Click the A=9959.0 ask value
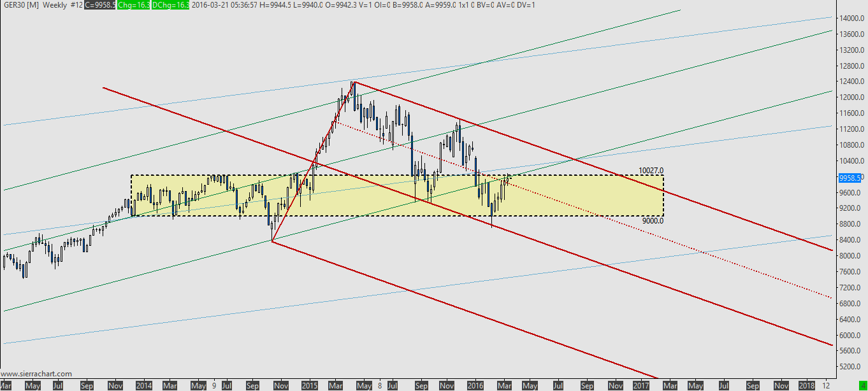The width and height of the screenshot is (868, 391). tap(440, 5)
